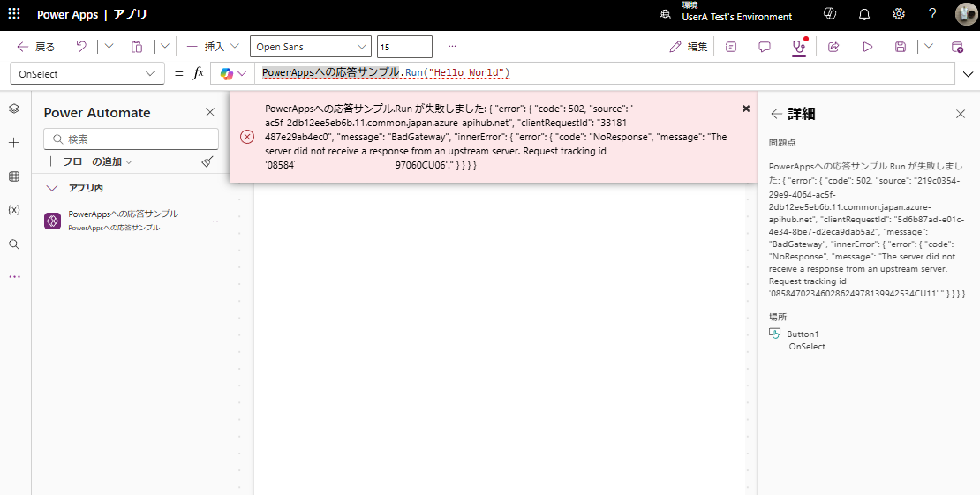Image resolution: width=980 pixels, height=495 pixels.
Task: Click the Save disk icon
Action: (901, 47)
